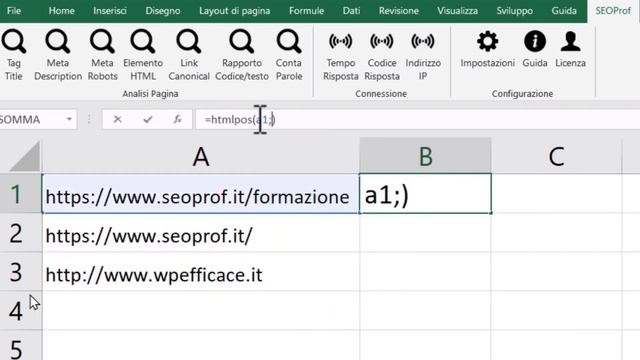640x360 pixels.
Task: Check Tempo Risposta connection tool
Action: pos(340,55)
